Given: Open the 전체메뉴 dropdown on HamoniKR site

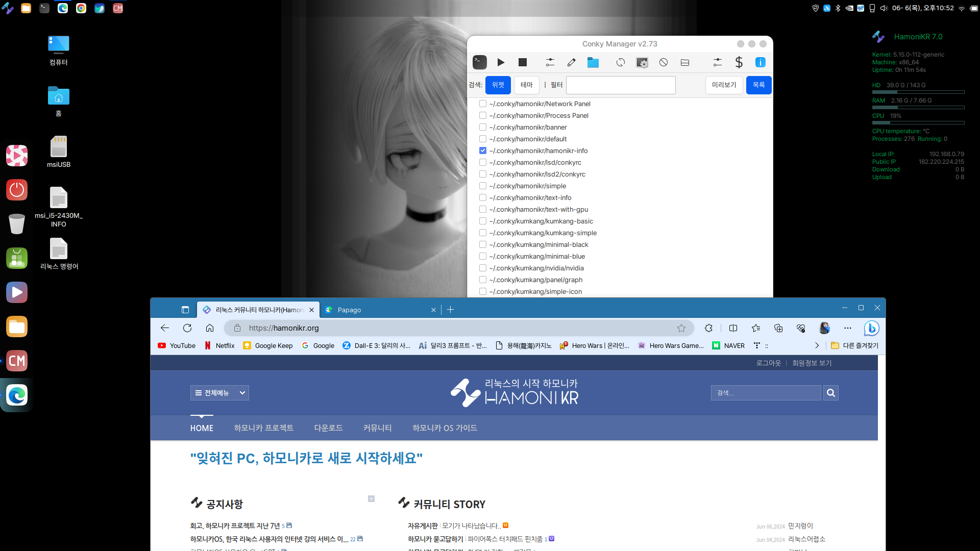Looking at the screenshot, I should (x=219, y=392).
